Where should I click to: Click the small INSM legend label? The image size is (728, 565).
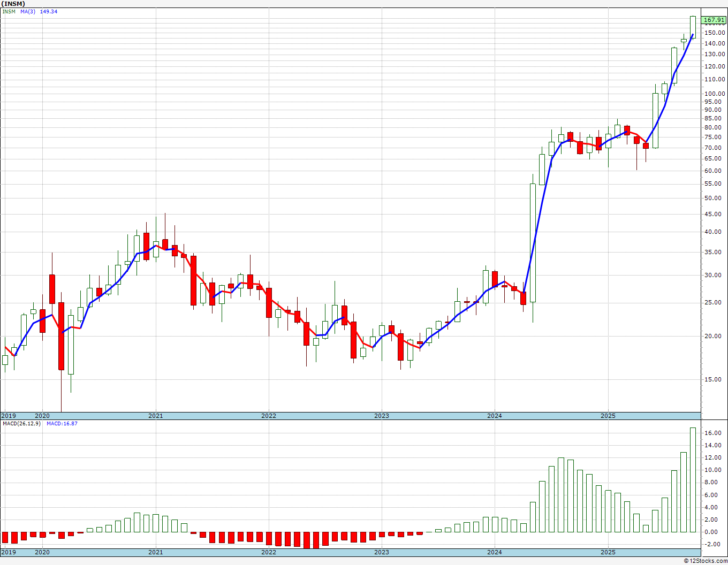[x=9, y=11]
